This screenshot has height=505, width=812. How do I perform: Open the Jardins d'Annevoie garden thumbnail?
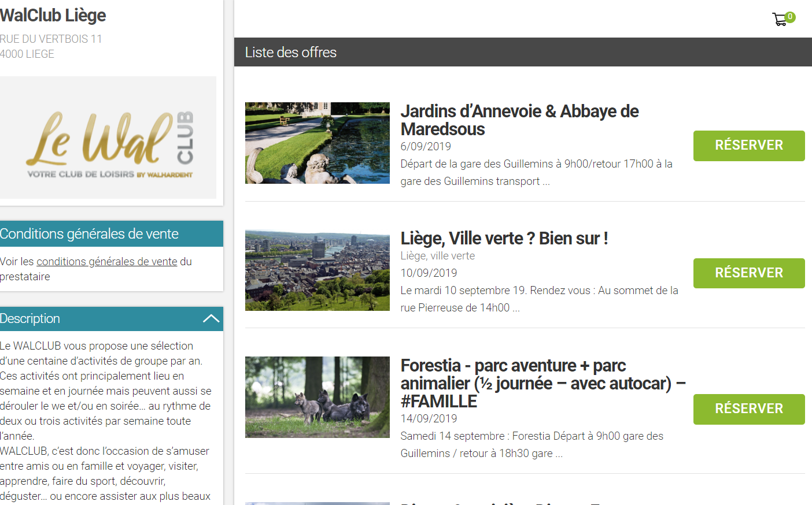coord(317,143)
